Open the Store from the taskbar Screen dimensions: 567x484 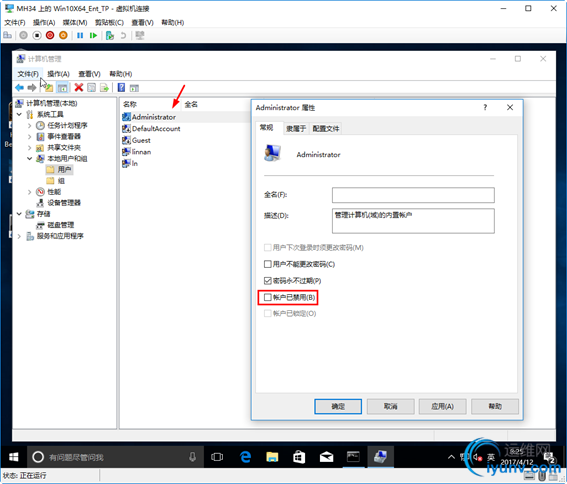click(x=299, y=457)
